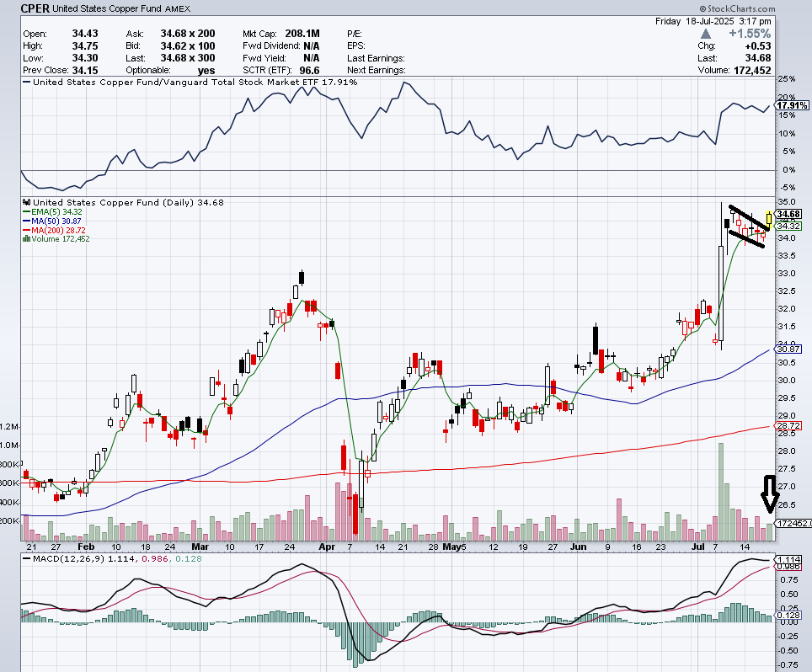The width and height of the screenshot is (812, 672).
Task: Click the Low value 34.30
Action: (85, 58)
